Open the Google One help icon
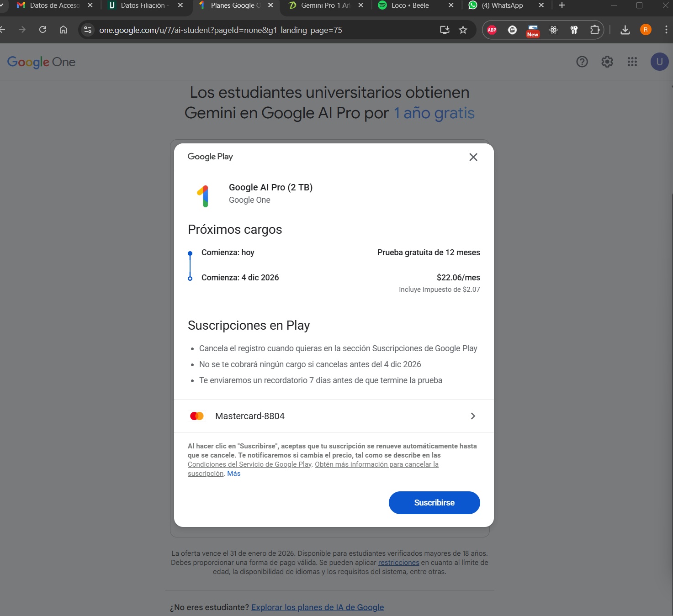 (x=582, y=62)
